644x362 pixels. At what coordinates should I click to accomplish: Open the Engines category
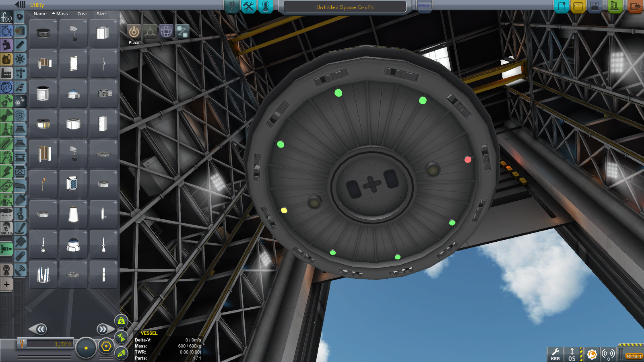pos(20,45)
